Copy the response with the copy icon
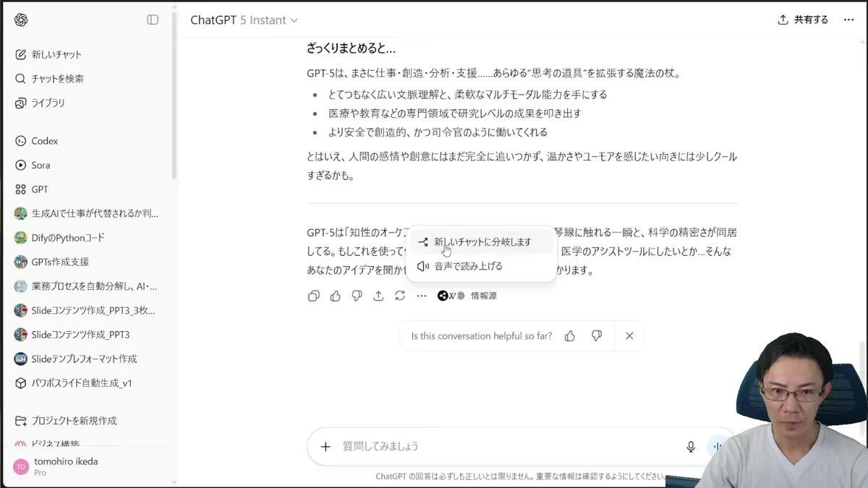868x488 pixels. pyautogui.click(x=314, y=296)
